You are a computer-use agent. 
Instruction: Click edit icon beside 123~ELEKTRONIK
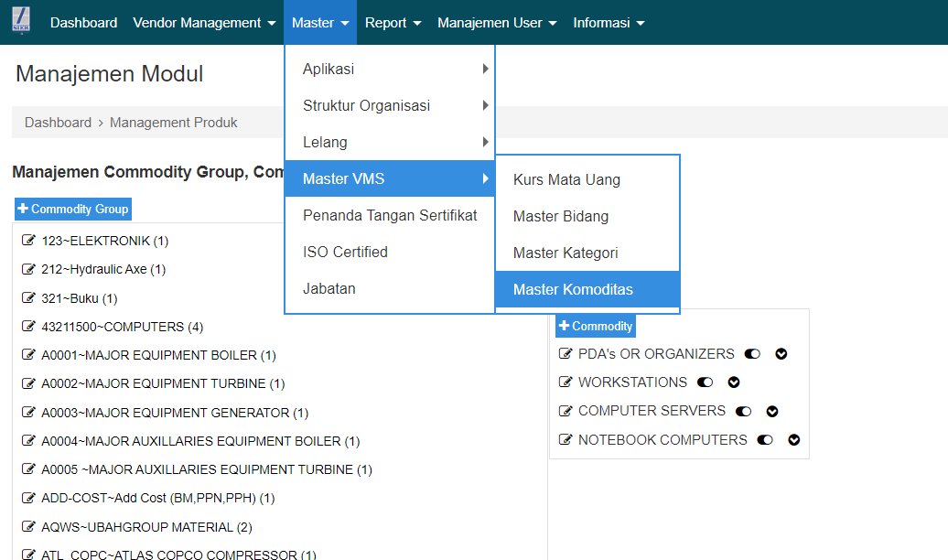click(x=28, y=242)
